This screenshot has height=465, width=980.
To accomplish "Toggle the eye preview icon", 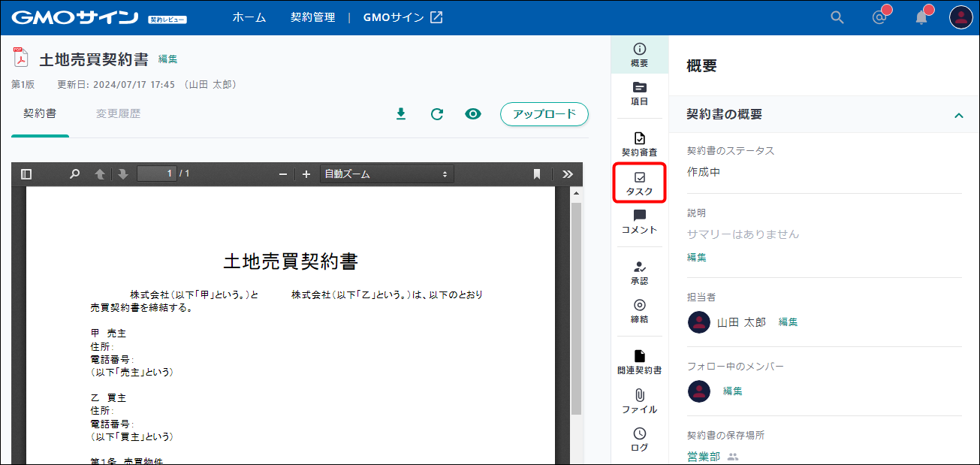I will coord(473,114).
